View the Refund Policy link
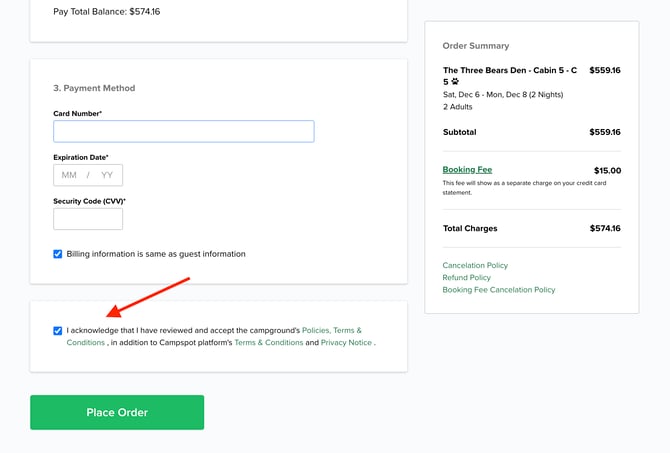This screenshot has height=453, width=670. [x=466, y=277]
